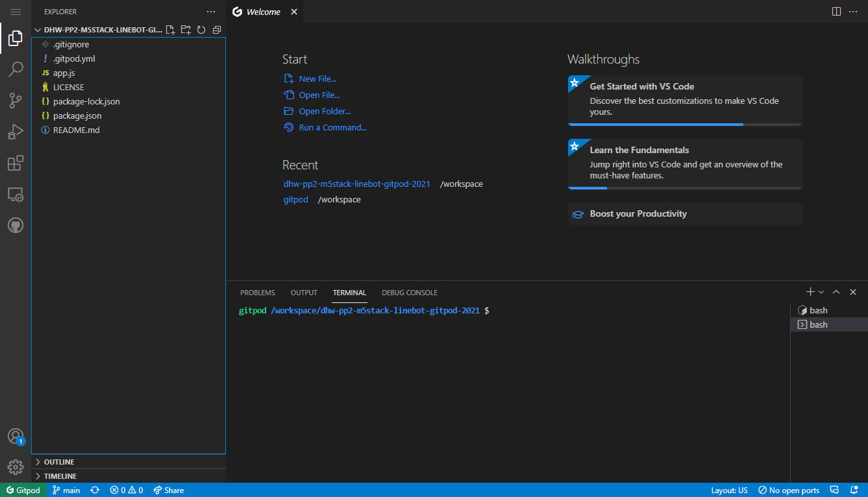Open the .gitpod.yml file

coord(129,58)
